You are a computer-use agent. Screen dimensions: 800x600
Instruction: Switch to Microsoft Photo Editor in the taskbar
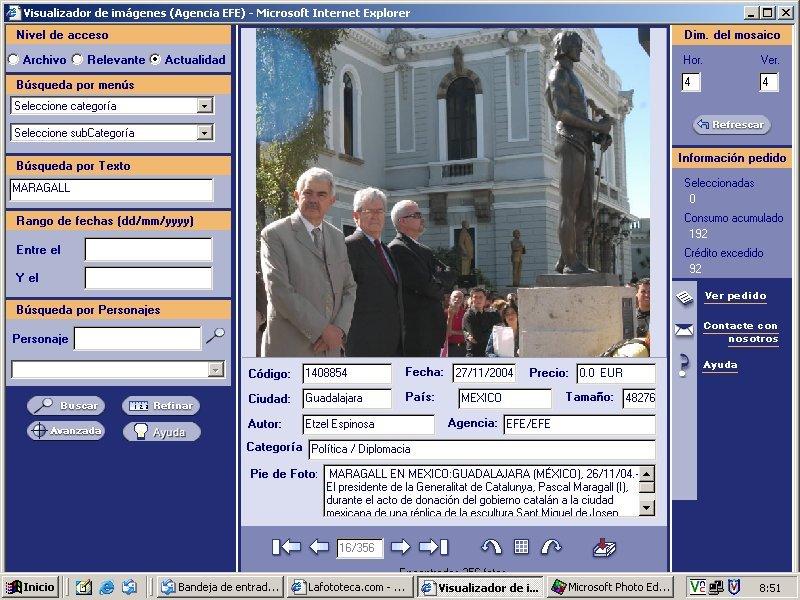(609, 587)
